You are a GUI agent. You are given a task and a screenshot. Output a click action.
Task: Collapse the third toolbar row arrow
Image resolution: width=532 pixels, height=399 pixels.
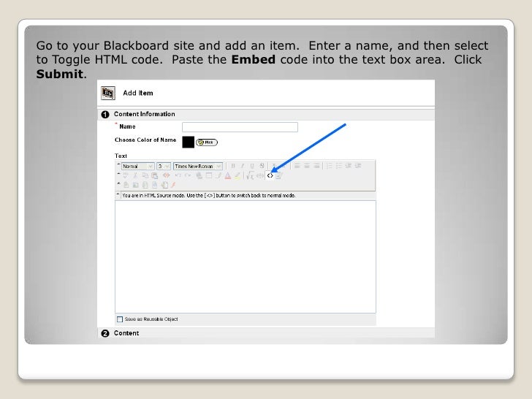(x=118, y=183)
